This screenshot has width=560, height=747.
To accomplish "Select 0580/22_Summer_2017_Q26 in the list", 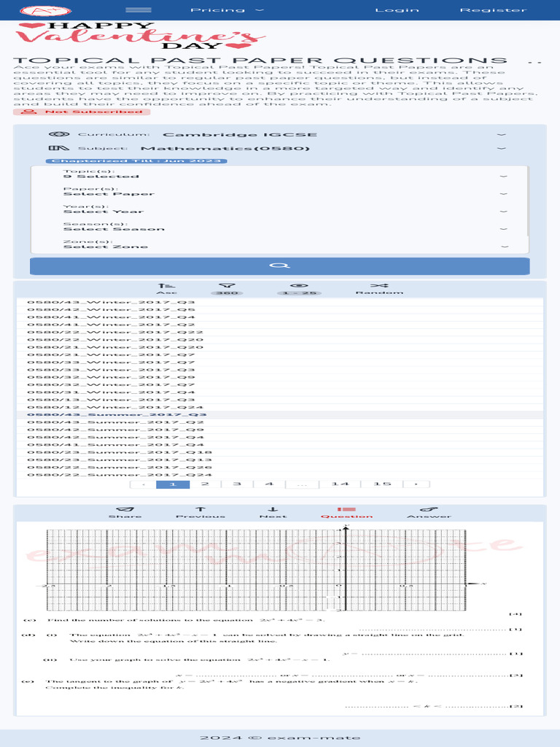I will coord(280,468).
